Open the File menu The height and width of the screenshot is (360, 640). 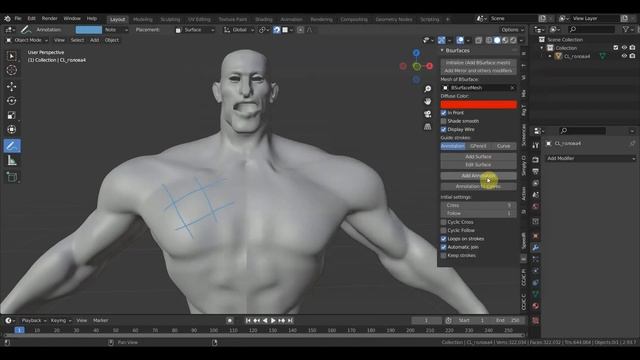point(18,18)
